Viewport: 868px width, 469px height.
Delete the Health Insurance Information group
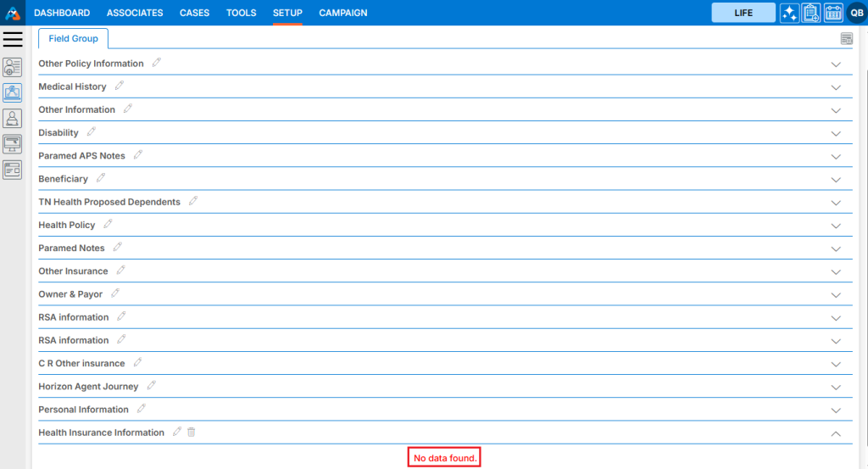click(192, 433)
